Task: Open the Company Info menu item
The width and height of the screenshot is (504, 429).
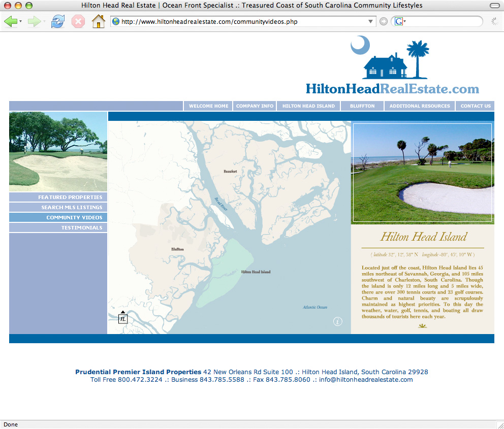Action: (x=255, y=106)
